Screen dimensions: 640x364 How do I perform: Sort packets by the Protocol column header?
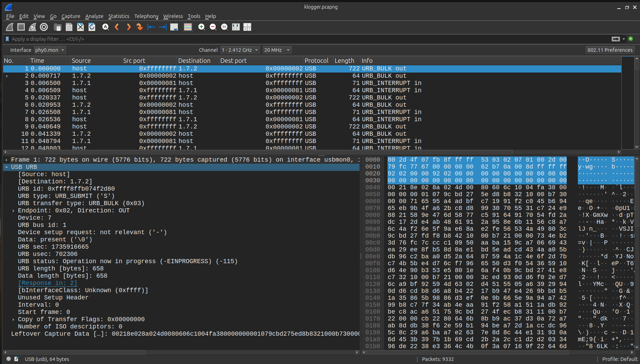pos(318,61)
